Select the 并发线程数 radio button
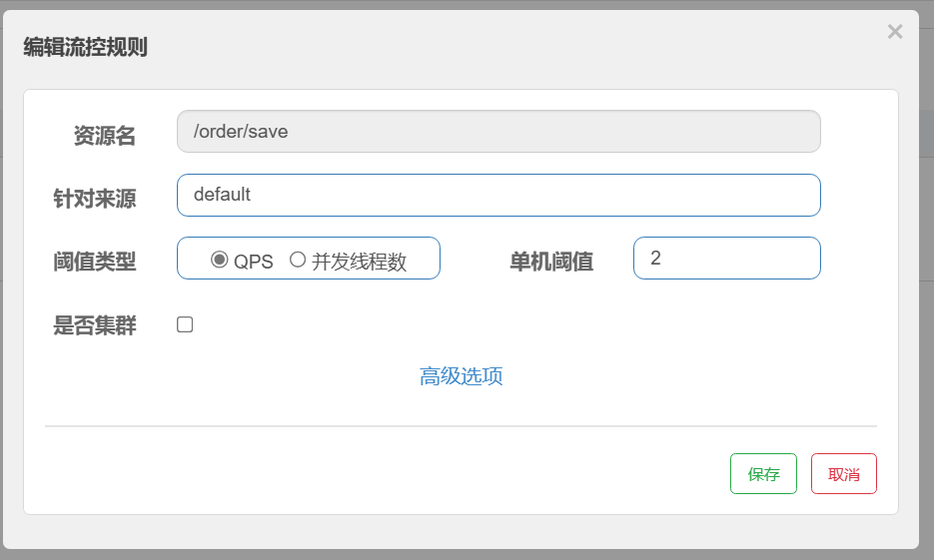The width and height of the screenshot is (934, 560). point(298,260)
